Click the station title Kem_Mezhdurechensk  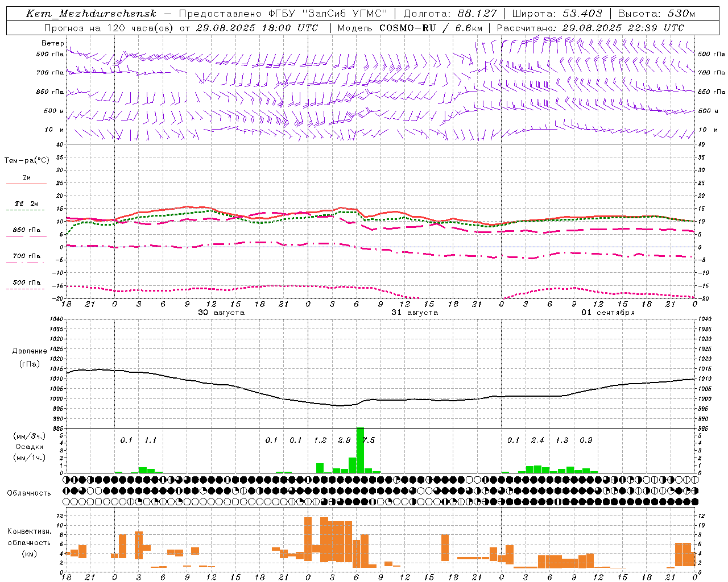pos(91,14)
